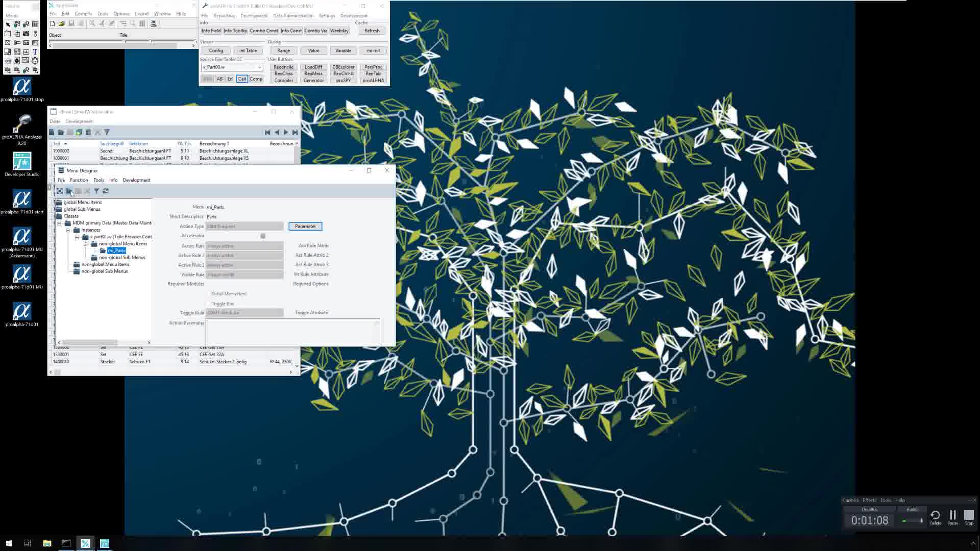Collapse the x_part01.w tree node
Screen dimensions: 980x551
pos(77,237)
